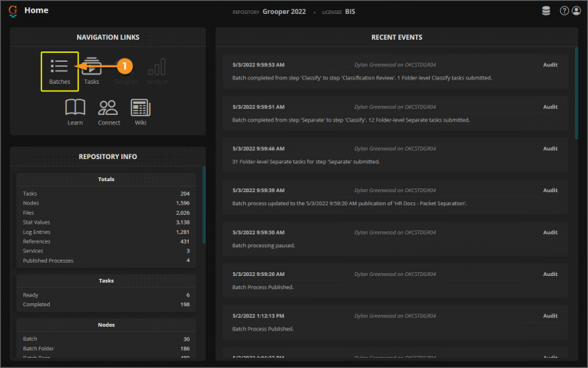Open the Tasks navigation link
The image size is (588, 368).
coord(92,71)
